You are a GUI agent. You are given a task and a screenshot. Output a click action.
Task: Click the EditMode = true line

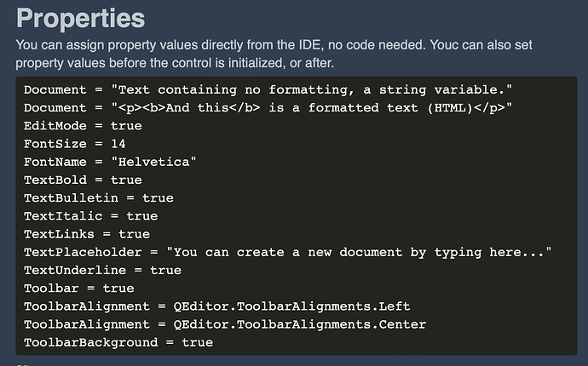click(83, 126)
